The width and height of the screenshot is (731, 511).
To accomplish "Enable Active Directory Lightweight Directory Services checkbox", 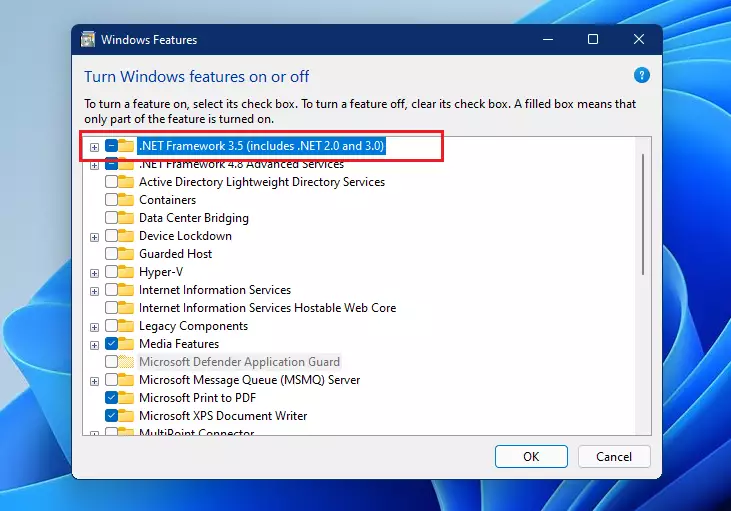I will point(111,182).
